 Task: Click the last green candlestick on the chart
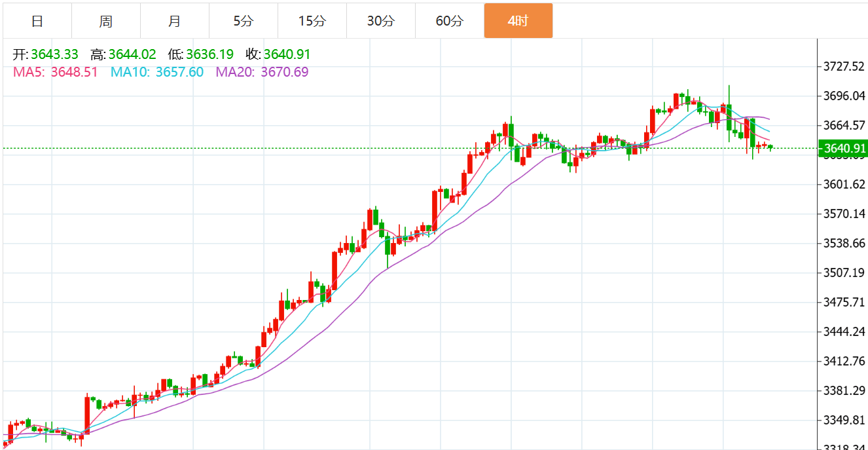[771, 147]
